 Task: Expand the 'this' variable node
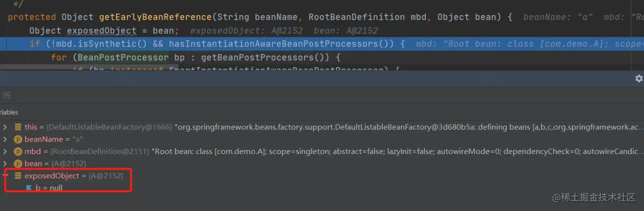pyautogui.click(x=5, y=127)
